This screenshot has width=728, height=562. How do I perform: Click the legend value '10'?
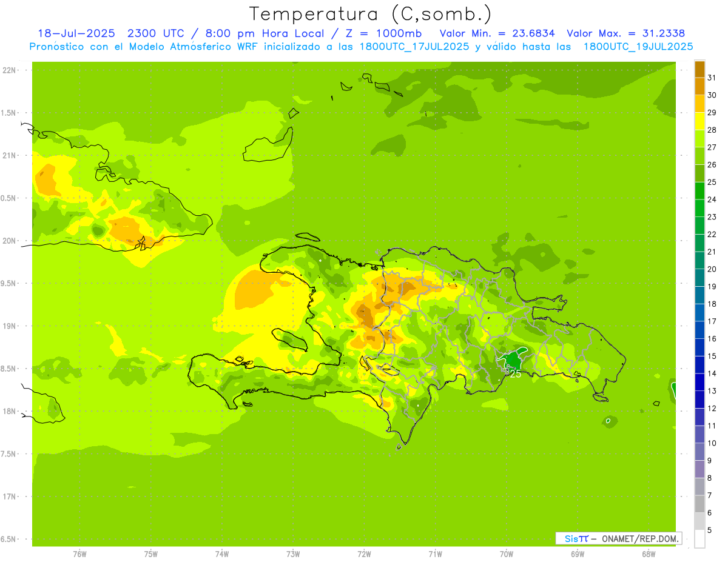click(712, 444)
